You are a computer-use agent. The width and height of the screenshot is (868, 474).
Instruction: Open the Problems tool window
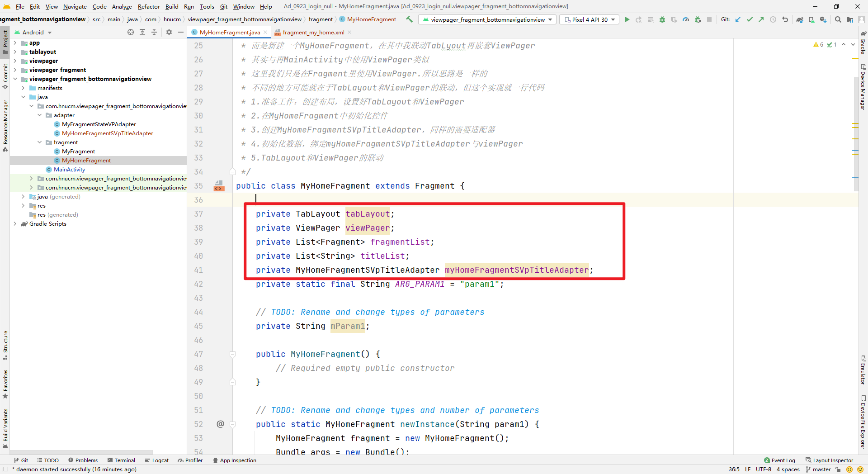click(83, 460)
